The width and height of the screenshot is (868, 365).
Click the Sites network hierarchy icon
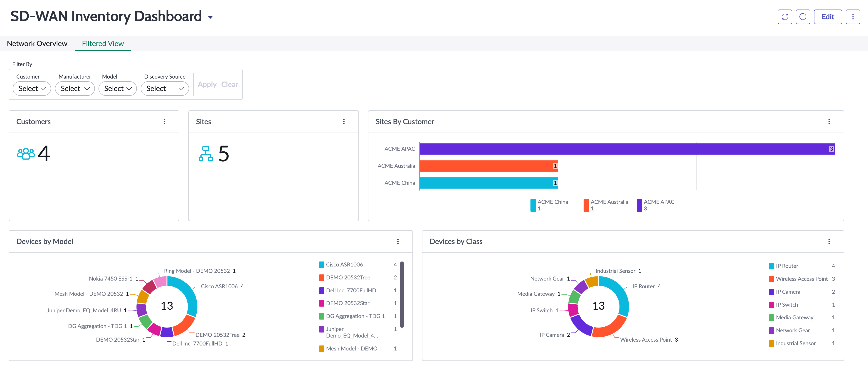point(206,154)
